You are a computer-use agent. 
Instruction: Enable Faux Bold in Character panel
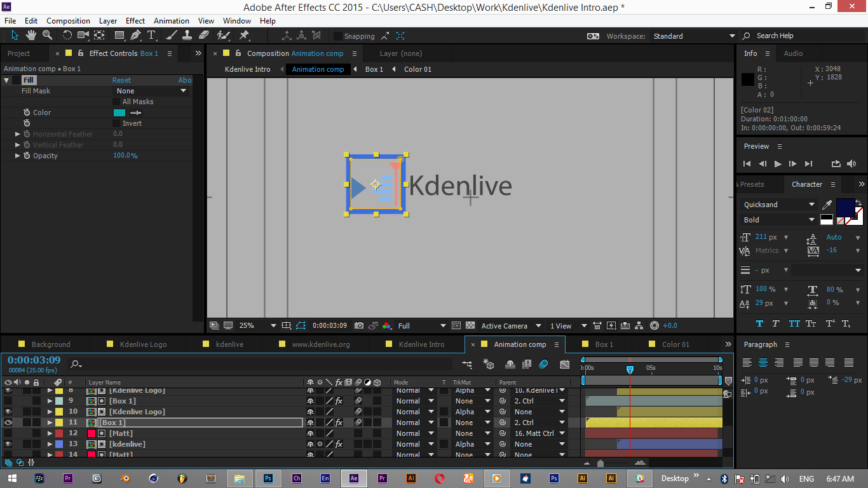tap(761, 323)
